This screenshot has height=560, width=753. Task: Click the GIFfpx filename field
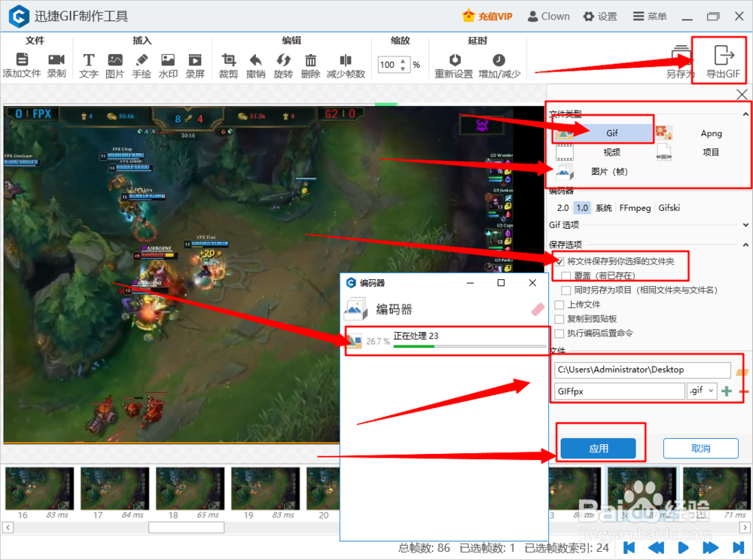620,391
